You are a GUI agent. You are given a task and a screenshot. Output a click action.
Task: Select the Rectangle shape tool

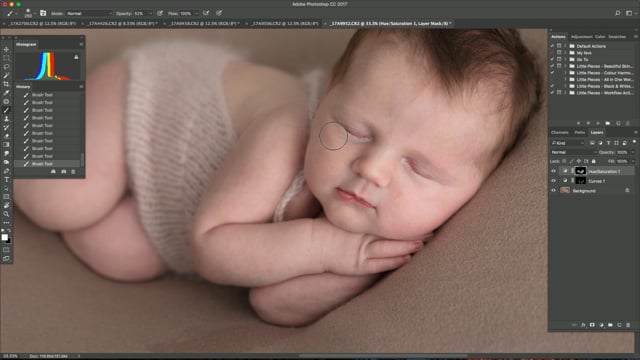pos(6,197)
